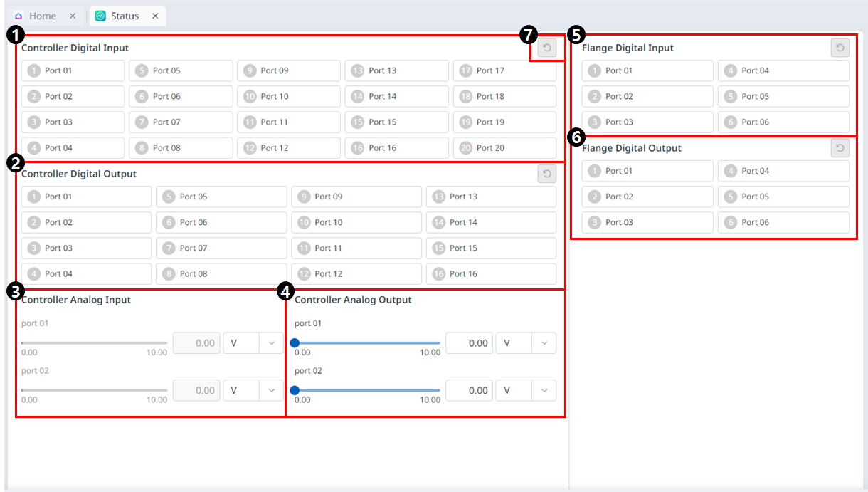Reset Controller Digital Input with refresh icon
868x492 pixels.
546,48
